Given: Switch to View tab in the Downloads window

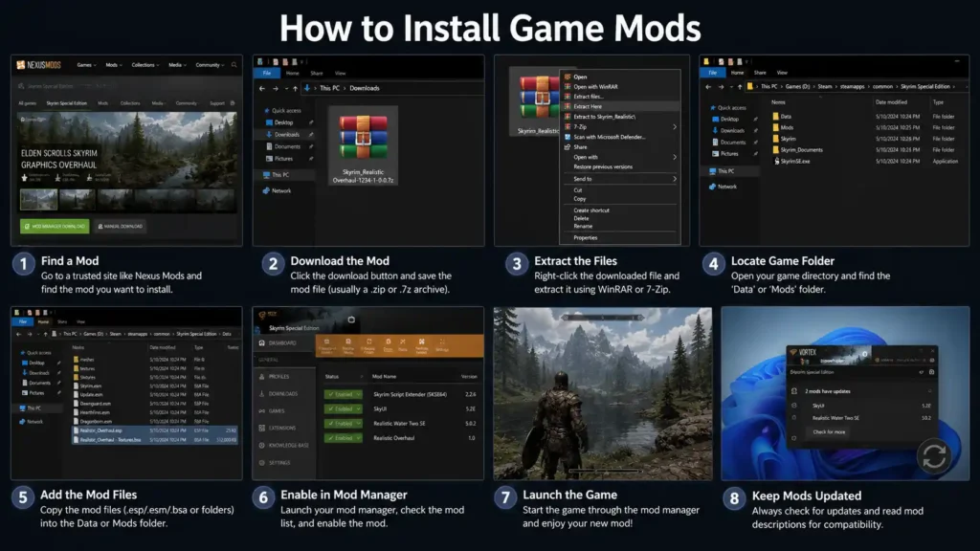Looking at the screenshot, I should pyautogui.click(x=340, y=73).
